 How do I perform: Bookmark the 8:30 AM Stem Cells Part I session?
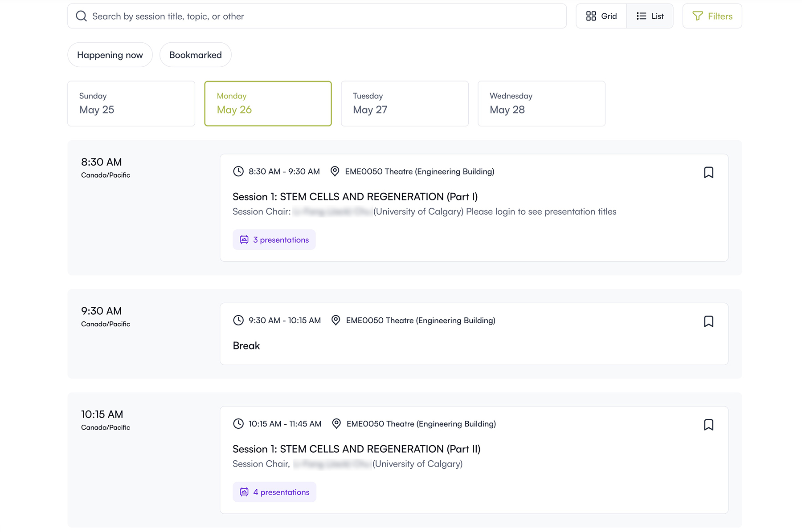(708, 172)
